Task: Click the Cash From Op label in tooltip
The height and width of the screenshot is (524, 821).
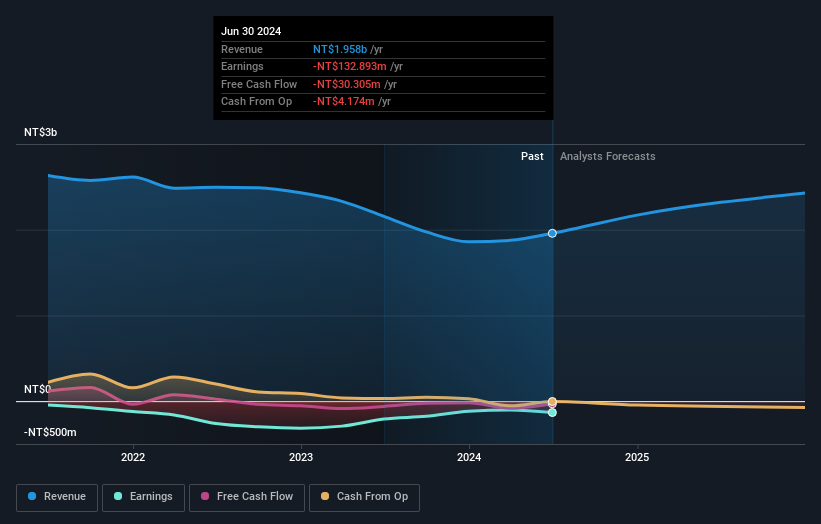Action: [x=257, y=102]
